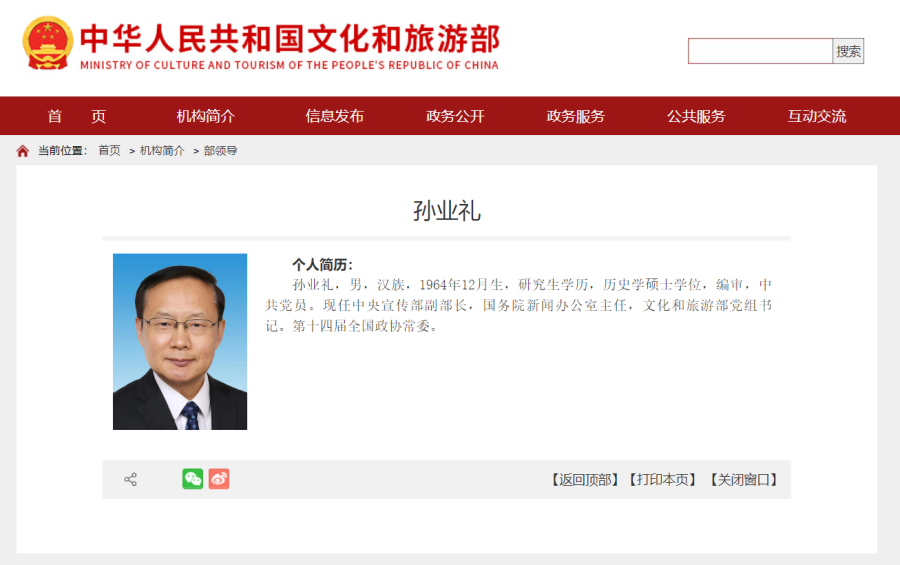The width and height of the screenshot is (900, 565).
Task: Click the 部领导 breadcrumb link
Action: (x=220, y=150)
